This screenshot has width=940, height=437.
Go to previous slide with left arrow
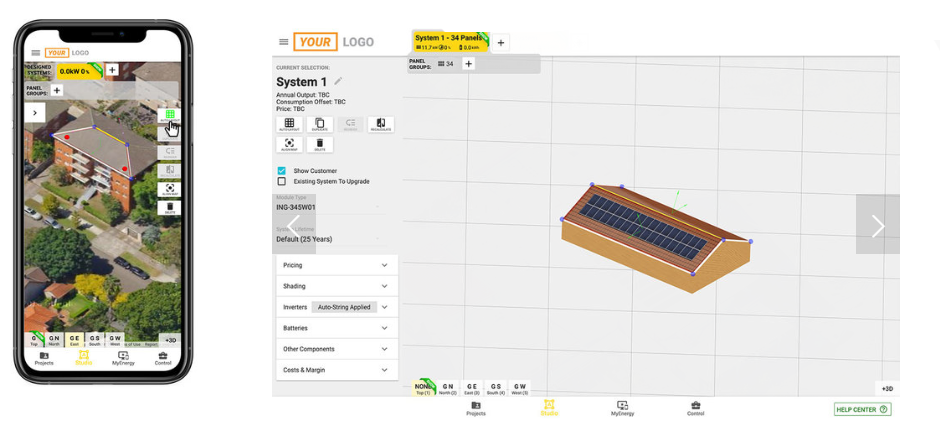click(294, 224)
